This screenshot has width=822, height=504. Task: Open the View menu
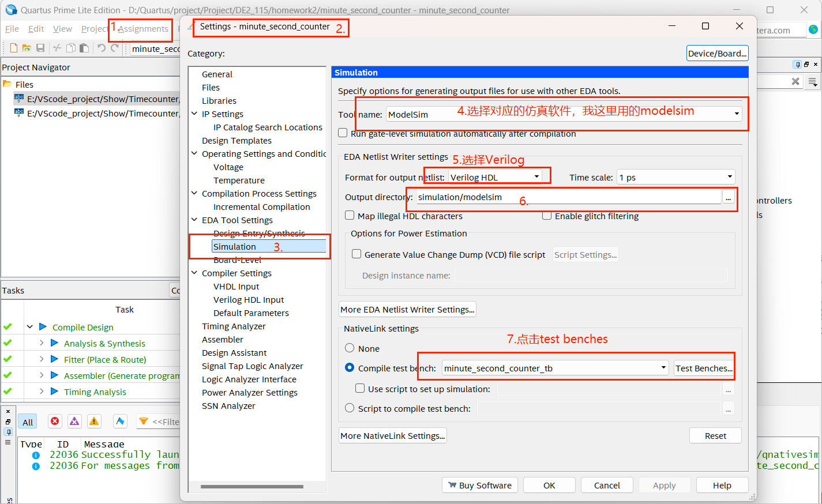(62, 29)
